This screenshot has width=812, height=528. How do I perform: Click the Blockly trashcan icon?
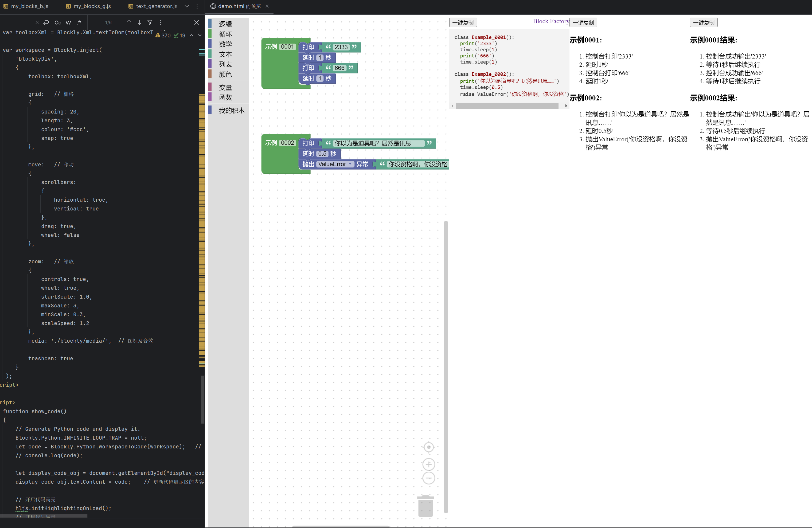(425, 506)
